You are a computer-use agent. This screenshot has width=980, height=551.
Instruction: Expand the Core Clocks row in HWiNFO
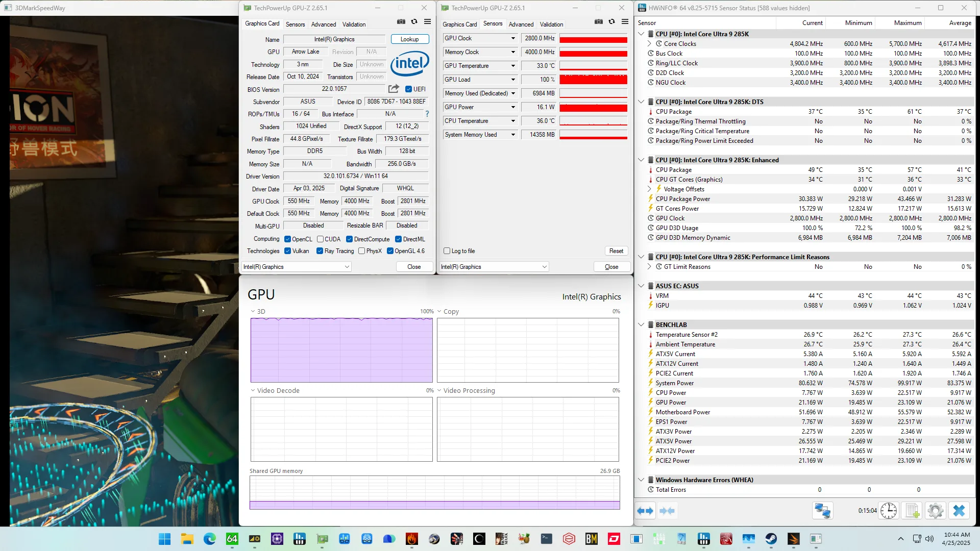[649, 44]
